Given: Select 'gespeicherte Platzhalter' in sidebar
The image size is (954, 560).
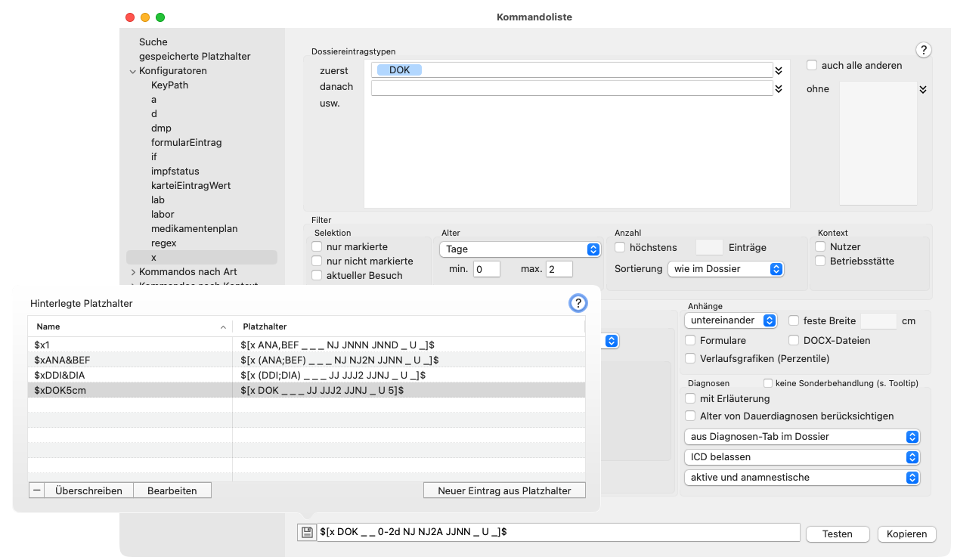Looking at the screenshot, I should pyautogui.click(x=194, y=56).
